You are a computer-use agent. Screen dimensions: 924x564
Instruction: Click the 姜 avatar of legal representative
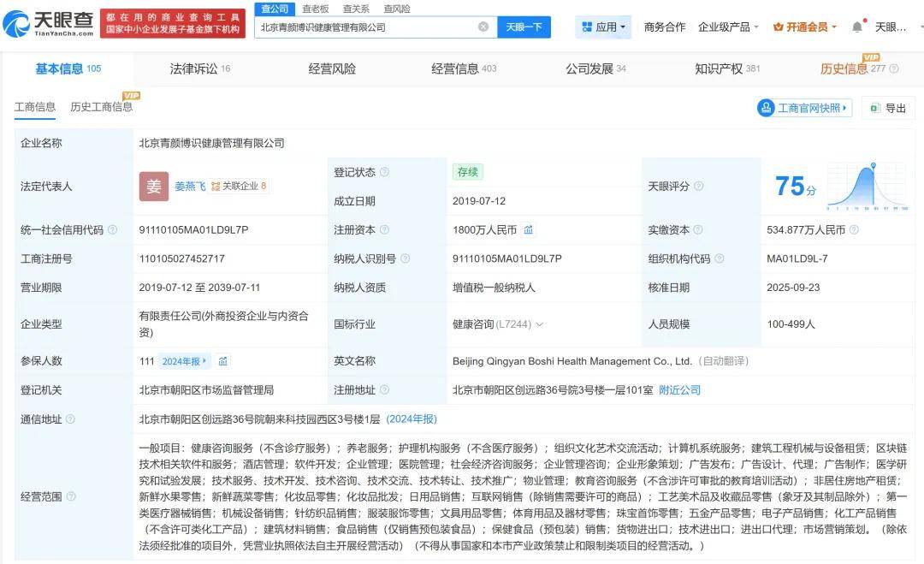154,187
